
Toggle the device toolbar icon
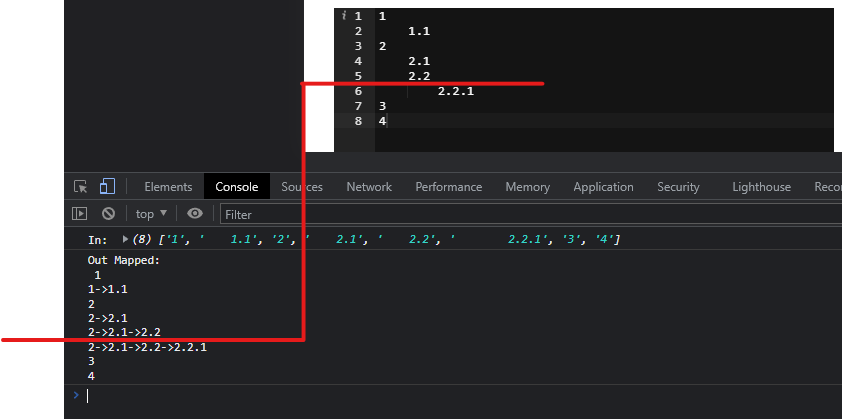[x=107, y=186]
